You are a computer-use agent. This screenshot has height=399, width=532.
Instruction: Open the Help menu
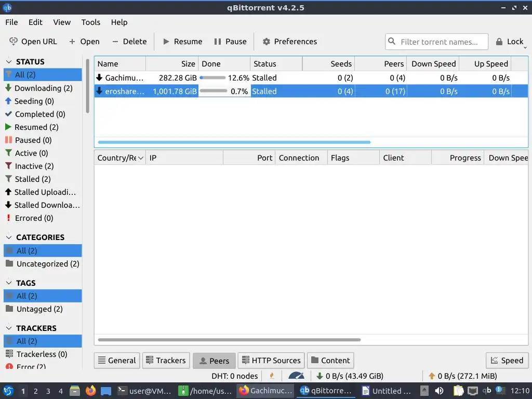tap(119, 22)
